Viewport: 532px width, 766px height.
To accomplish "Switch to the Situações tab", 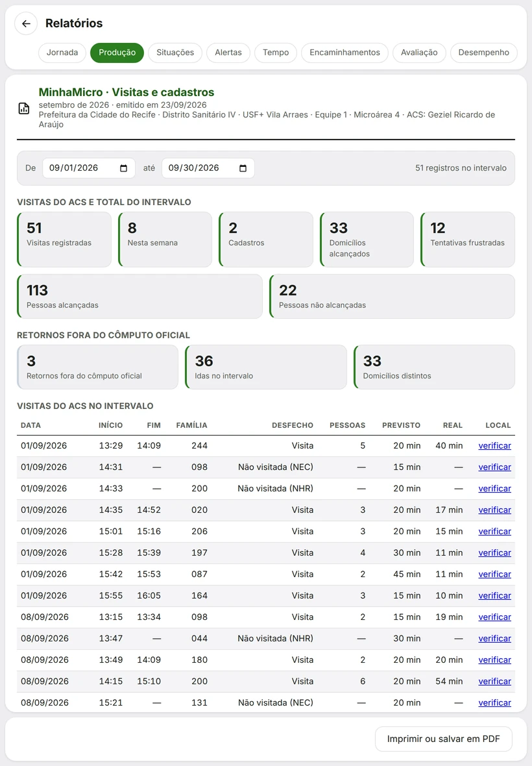I will [175, 53].
